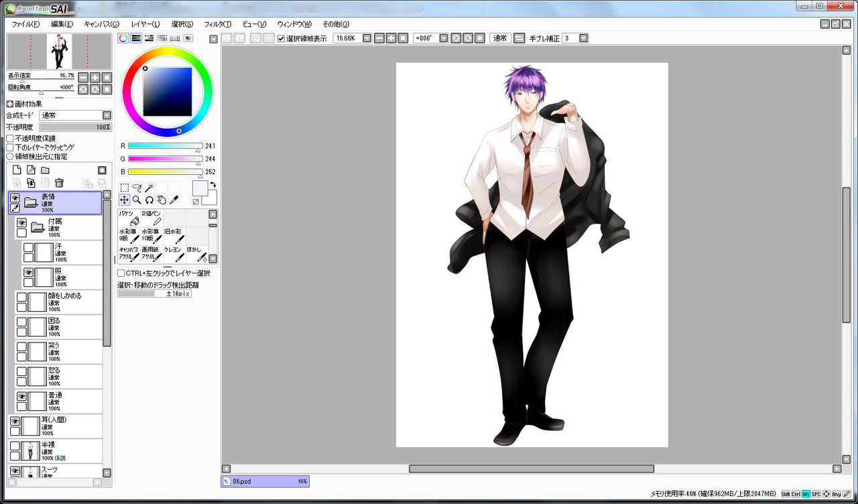Rotate view counterclockwise in toolbar
This screenshot has height=504, width=858.
pos(456,38)
